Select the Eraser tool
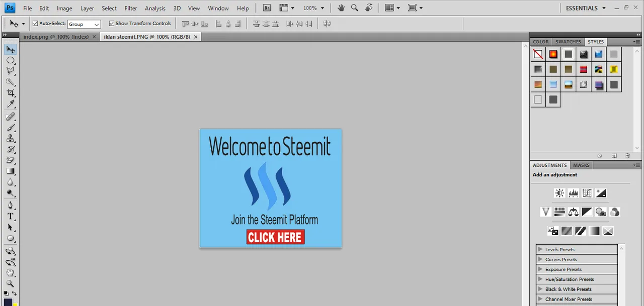The height and width of the screenshot is (306, 644). (x=10, y=160)
